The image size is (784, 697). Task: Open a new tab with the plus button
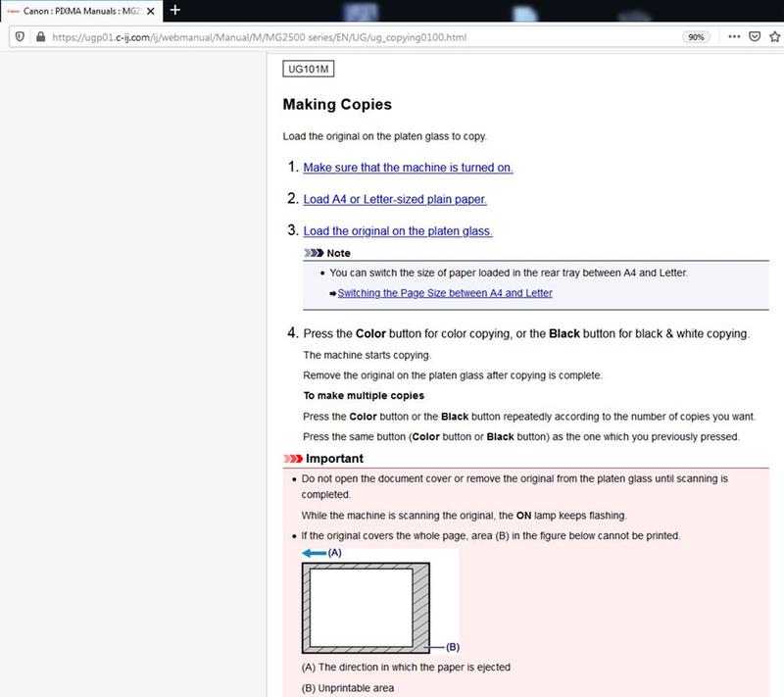[175, 10]
